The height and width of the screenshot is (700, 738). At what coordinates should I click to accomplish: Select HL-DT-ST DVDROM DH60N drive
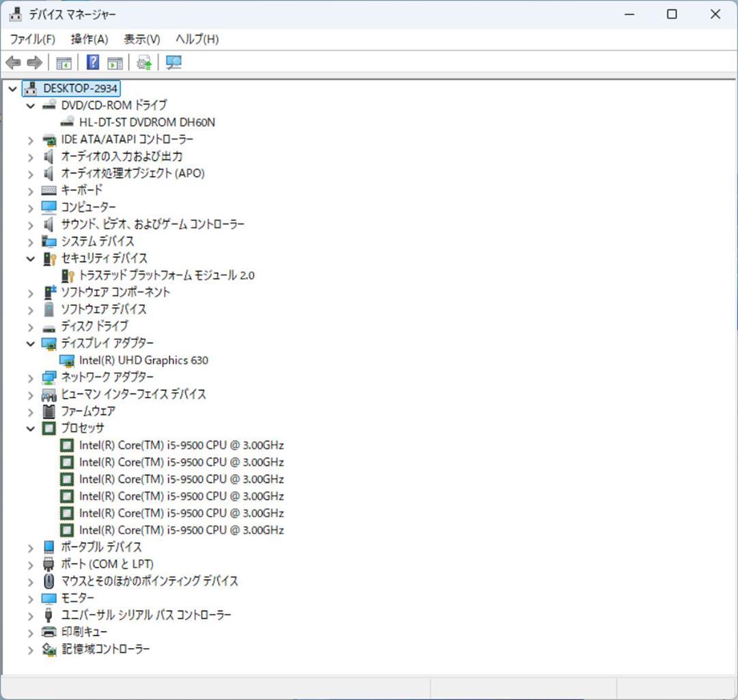148,122
